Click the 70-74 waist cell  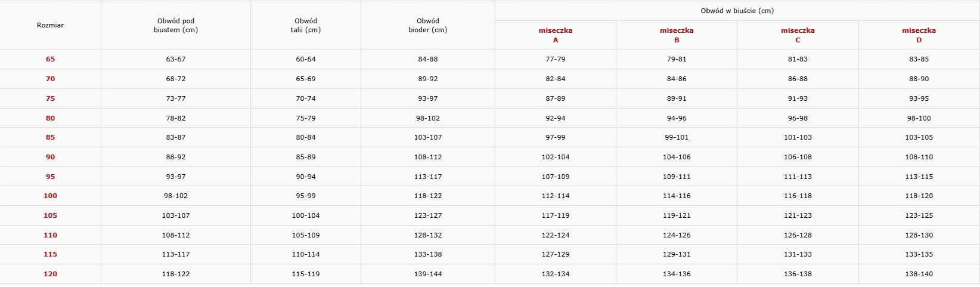[x=306, y=98]
